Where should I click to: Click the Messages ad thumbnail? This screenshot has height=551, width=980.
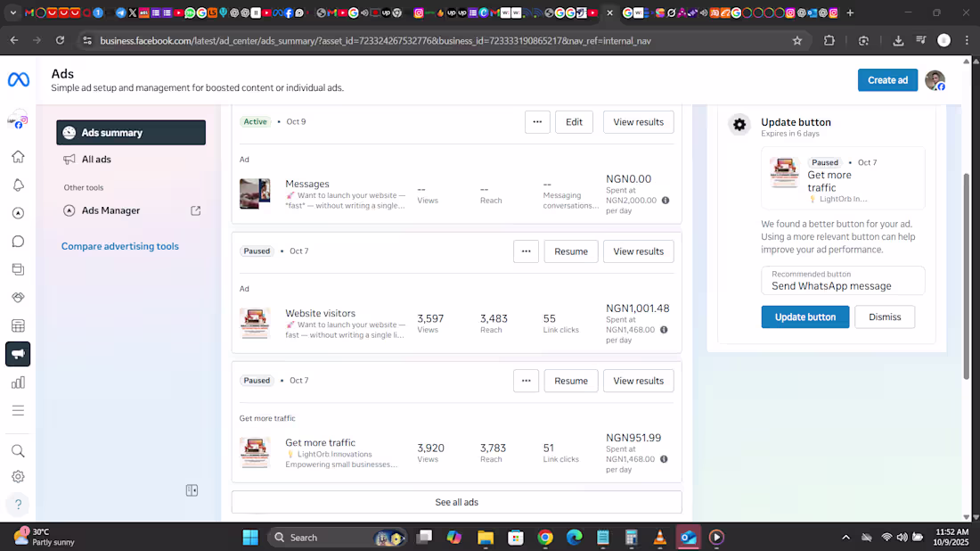click(x=255, y=193)
